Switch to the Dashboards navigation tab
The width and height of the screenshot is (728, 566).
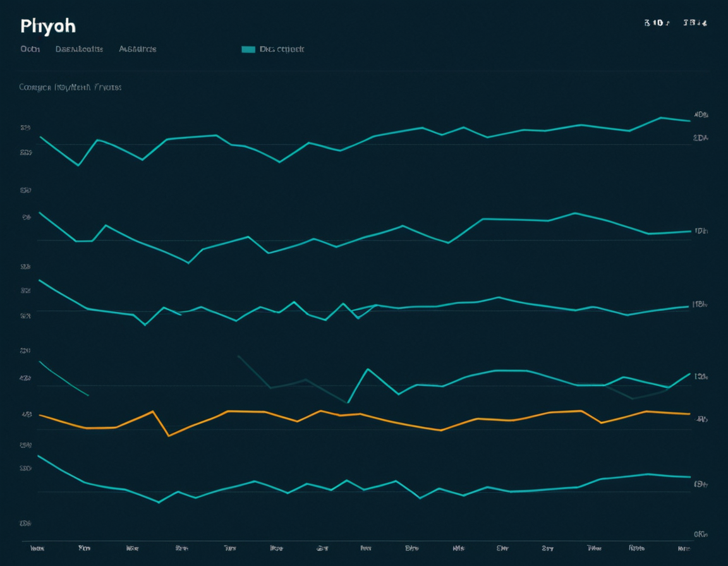point(80,49)
